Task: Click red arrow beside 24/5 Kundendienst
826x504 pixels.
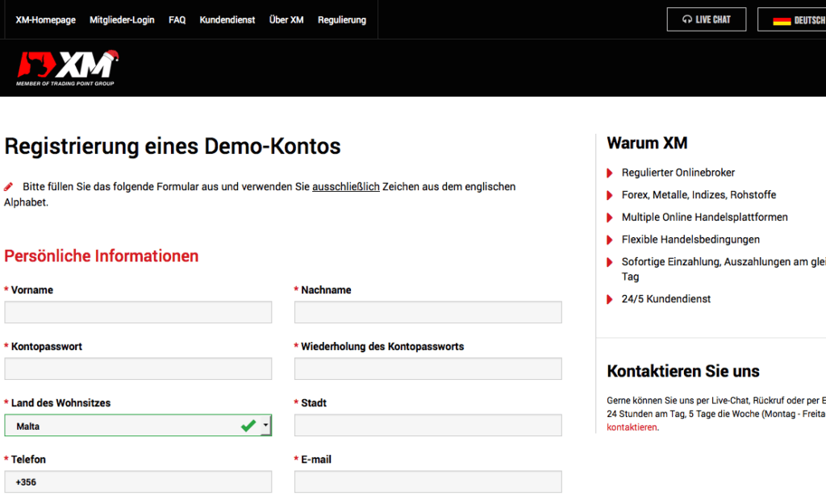Action: point(610,299)
